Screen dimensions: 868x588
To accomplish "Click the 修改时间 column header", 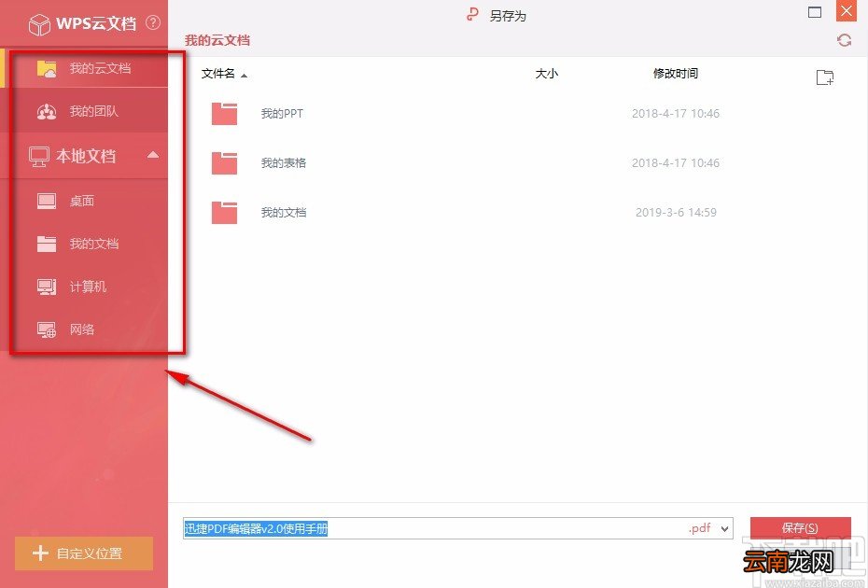I will 675,74.
